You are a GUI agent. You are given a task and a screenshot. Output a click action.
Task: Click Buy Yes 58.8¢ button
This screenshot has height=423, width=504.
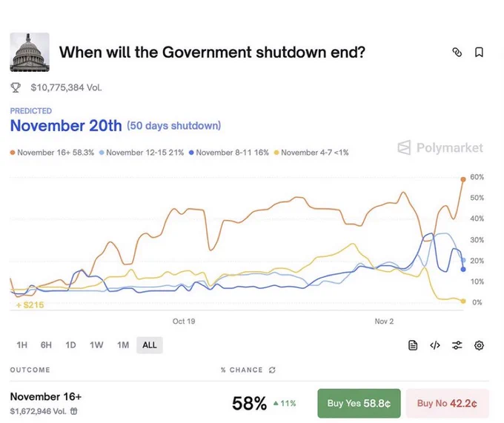pos(359,403)
